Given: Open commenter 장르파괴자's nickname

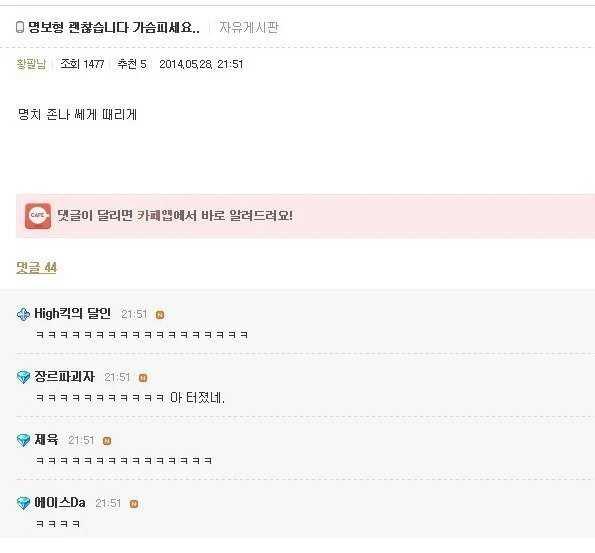Looking at the screenshot, I should [64, 377].
